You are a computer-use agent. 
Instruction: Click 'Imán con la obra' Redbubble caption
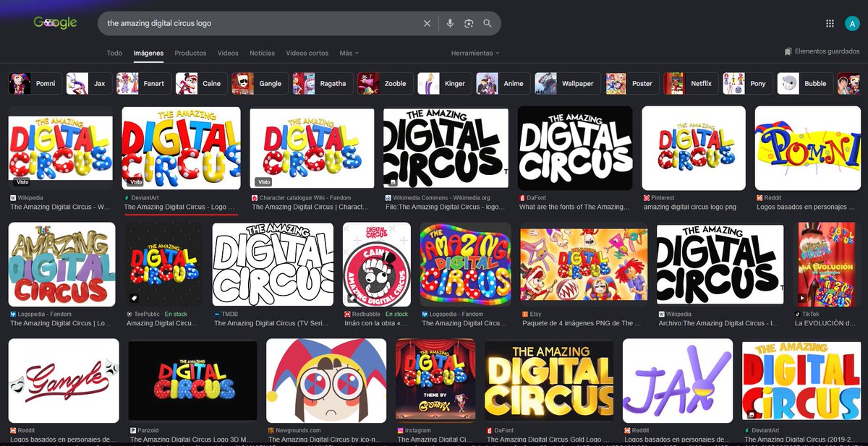[x=376, y=323]
